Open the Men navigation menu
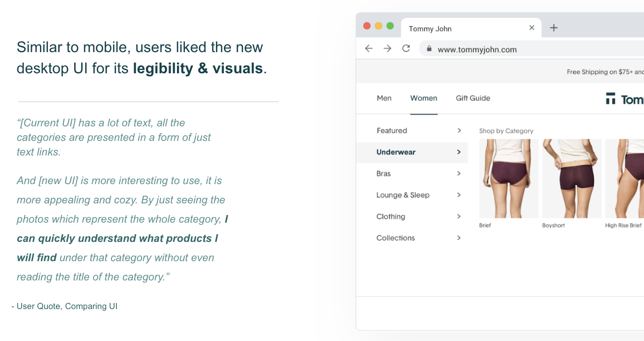The width and height of the screenshot is (644, 341). tap(384, 98)
